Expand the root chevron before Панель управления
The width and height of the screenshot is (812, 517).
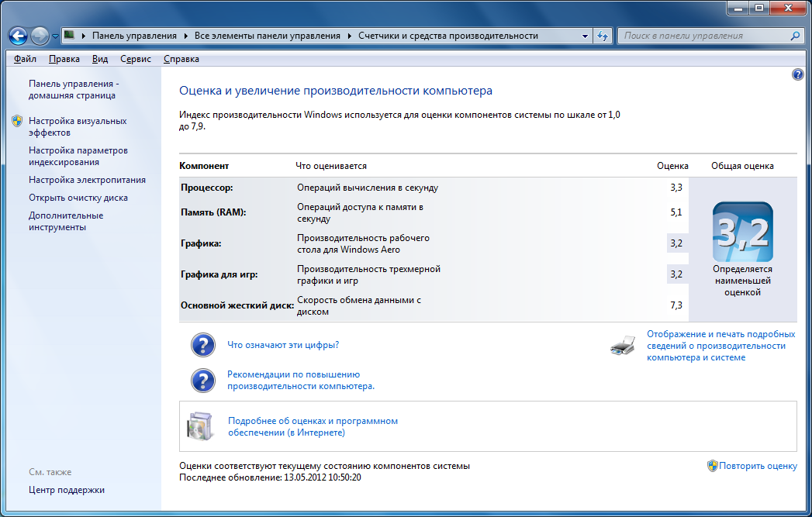point(84,36)
